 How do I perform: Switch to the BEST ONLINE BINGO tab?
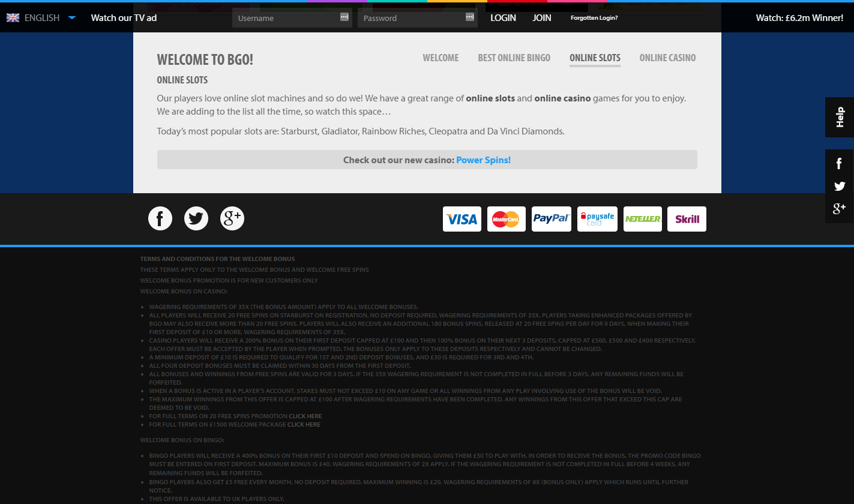pyautogui.click(x=514, y=58)
